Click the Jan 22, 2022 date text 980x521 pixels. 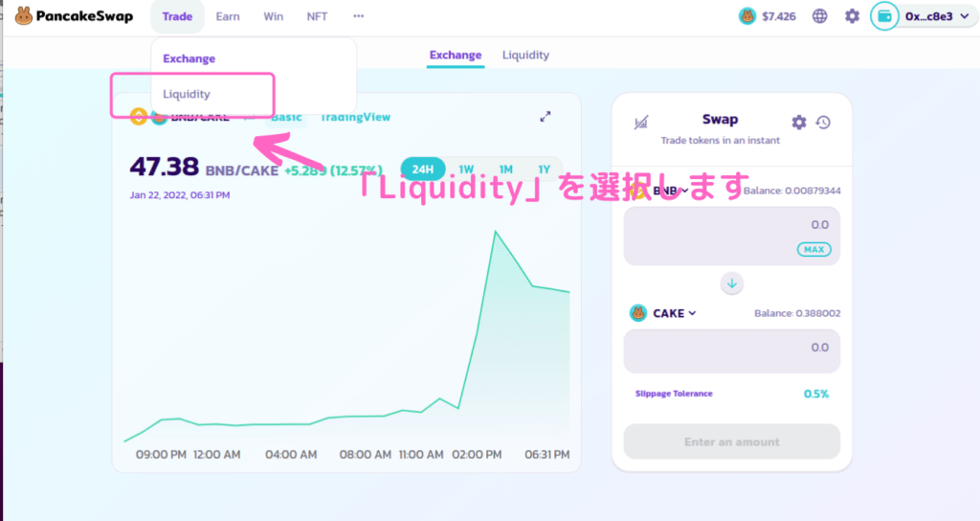click(x=179, y=195)
